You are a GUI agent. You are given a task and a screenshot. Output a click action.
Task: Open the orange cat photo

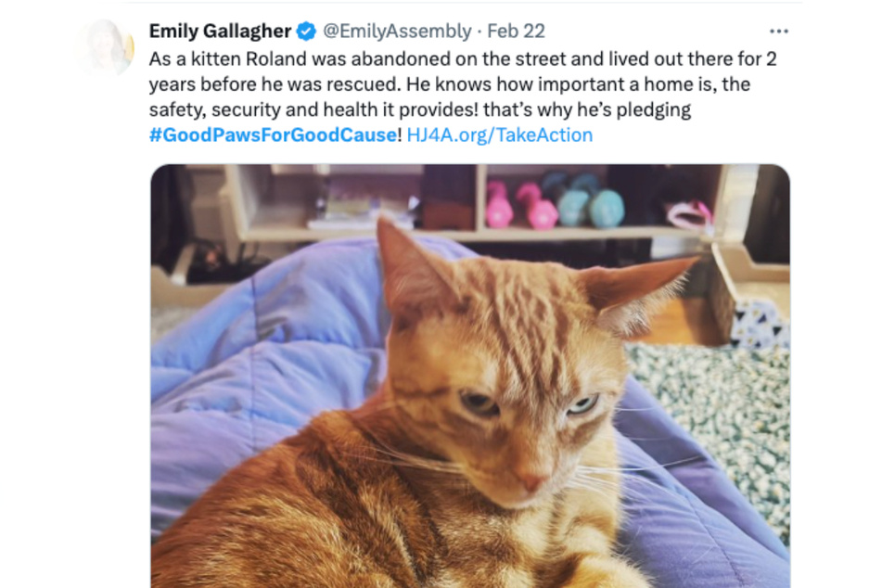coord(470,376)
